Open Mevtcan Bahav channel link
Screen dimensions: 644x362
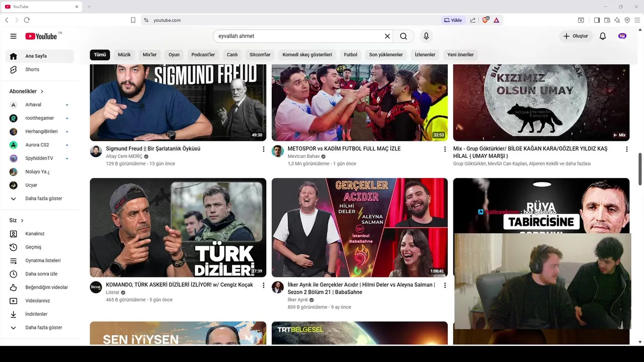point(304,156)
